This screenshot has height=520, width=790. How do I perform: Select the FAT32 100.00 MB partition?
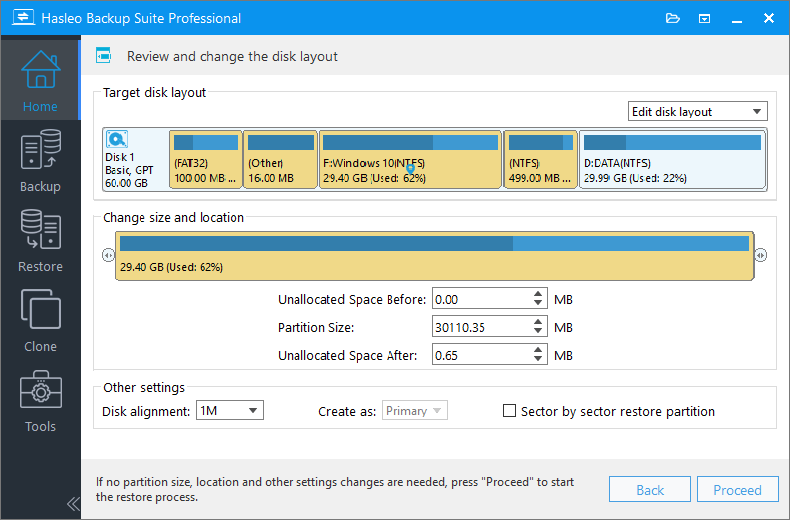(x=206, y=159)
